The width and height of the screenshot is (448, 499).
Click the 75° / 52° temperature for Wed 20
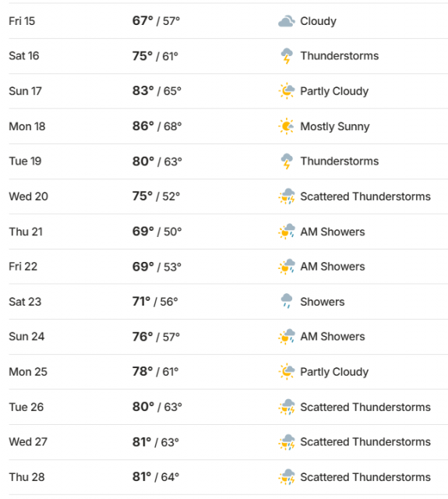point(156,196)
